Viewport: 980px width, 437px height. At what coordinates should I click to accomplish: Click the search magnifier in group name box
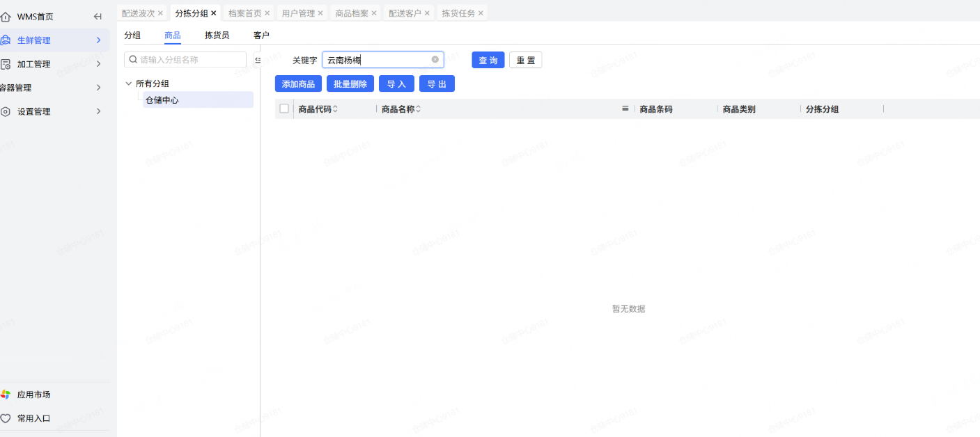click(133, 60)
